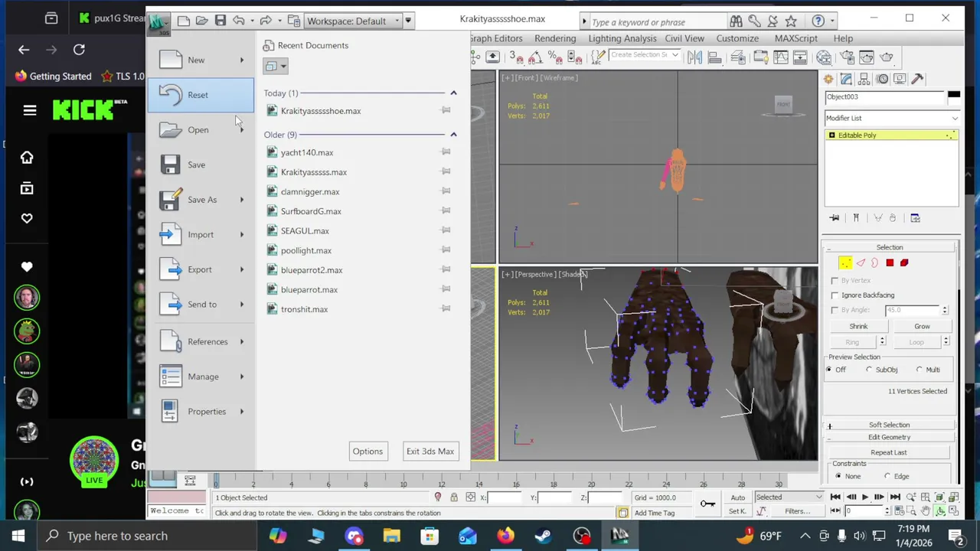The width and height of the screenshot is (980, 551).
Task: Pin yacht140.max in recent documents
Action: pos(446,152)
